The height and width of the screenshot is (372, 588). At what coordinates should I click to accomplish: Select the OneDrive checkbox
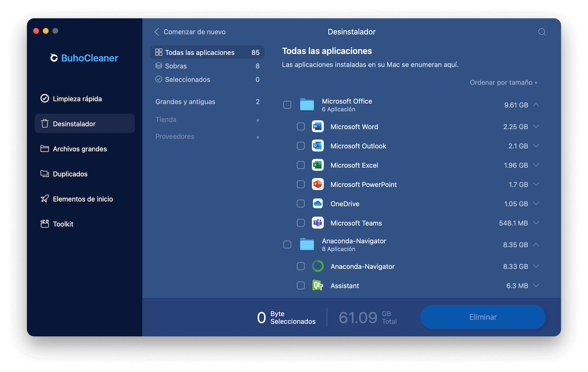click(x=301, y=203)
